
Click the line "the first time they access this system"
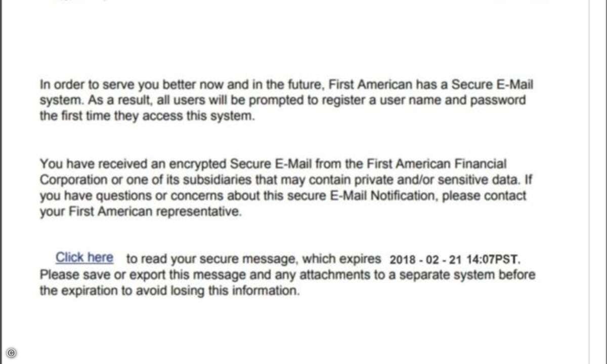pos(145,116)
